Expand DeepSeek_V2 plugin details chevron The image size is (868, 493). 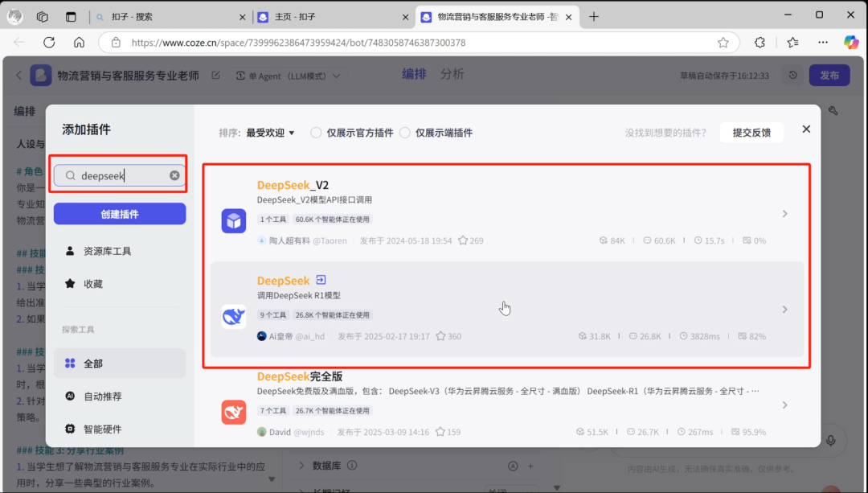(785, 213)
